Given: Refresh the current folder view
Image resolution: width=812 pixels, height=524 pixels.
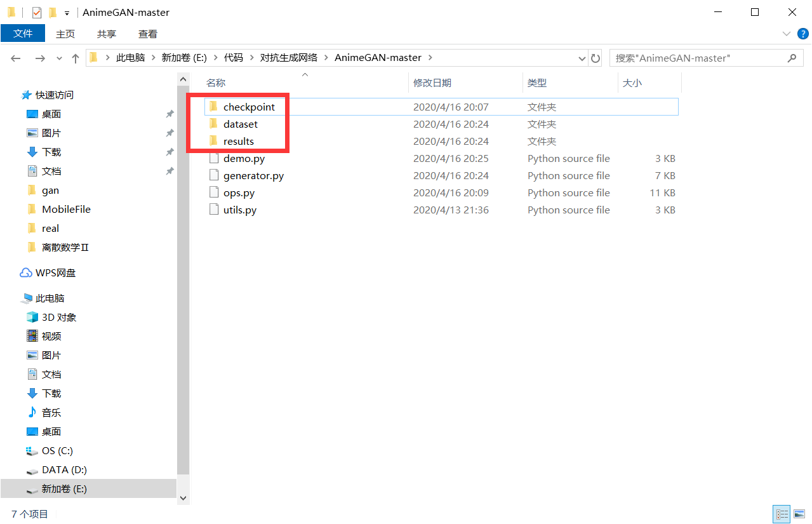Looking at the screenshot, I should [596, 58].
